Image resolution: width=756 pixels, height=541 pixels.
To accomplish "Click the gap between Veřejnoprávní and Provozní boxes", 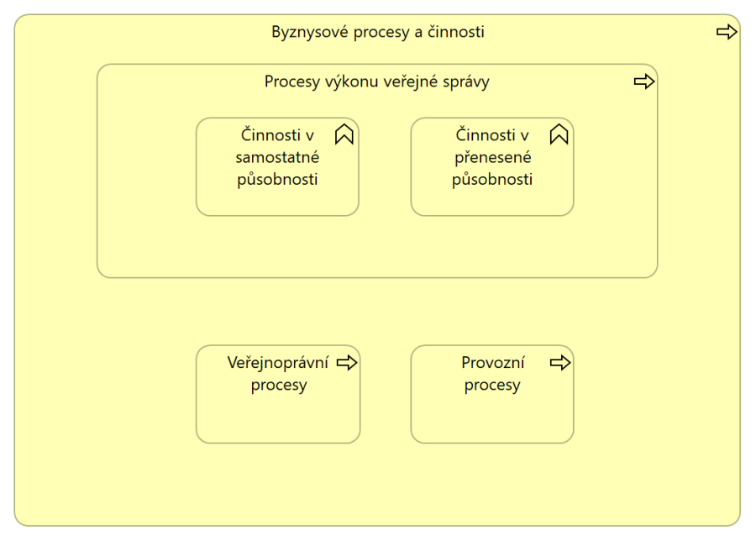I will tap(386, 394).
